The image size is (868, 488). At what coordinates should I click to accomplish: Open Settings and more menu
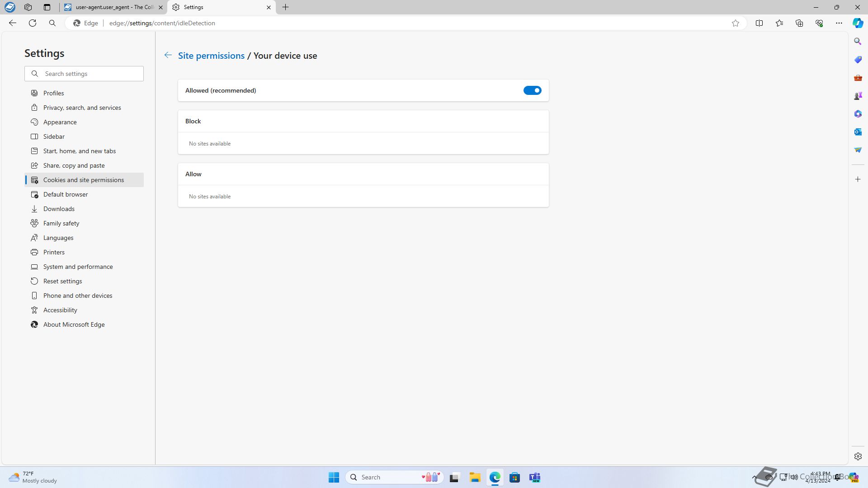(x=839, y=23)
